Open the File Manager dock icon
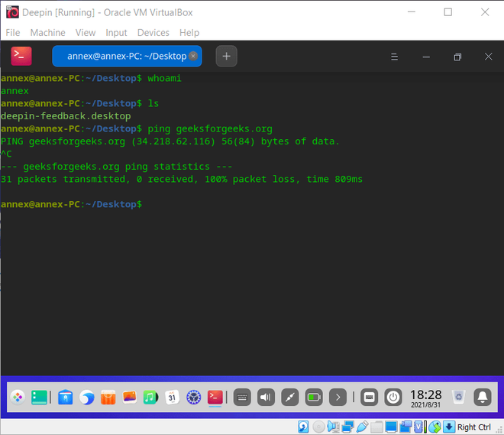 (x=65, y=398)
